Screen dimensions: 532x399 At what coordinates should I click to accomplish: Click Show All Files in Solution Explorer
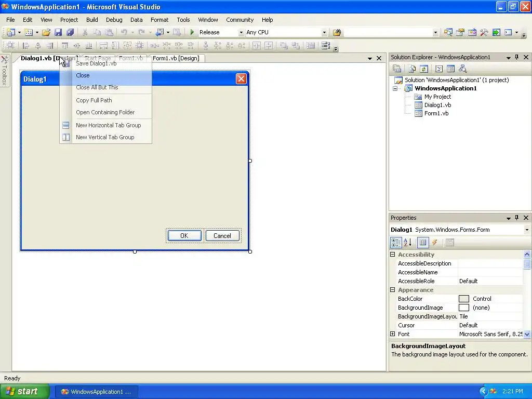click(412, 69)
